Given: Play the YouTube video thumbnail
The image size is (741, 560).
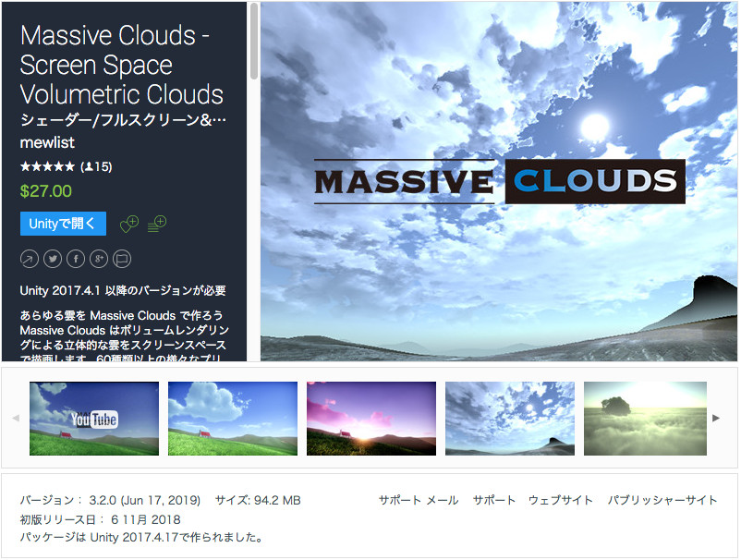Looking at the screenshot, I should (x=94, y=419).
